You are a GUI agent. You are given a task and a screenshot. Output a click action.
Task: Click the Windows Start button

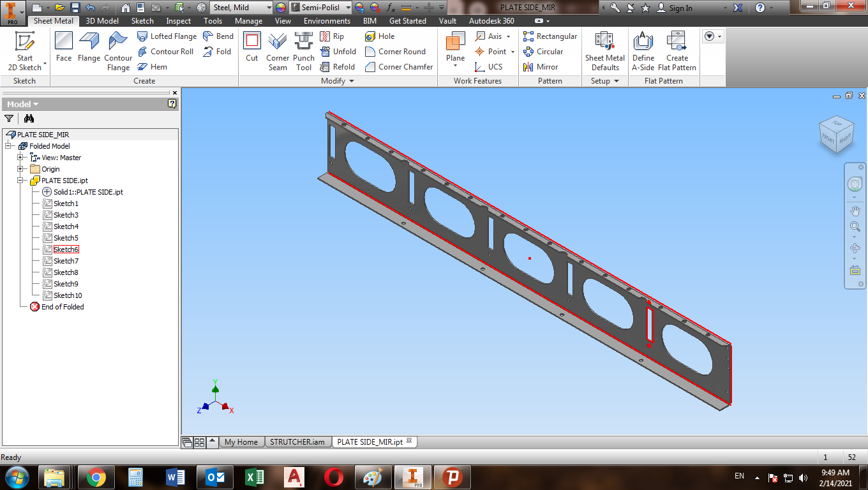[x=16, y=477]
